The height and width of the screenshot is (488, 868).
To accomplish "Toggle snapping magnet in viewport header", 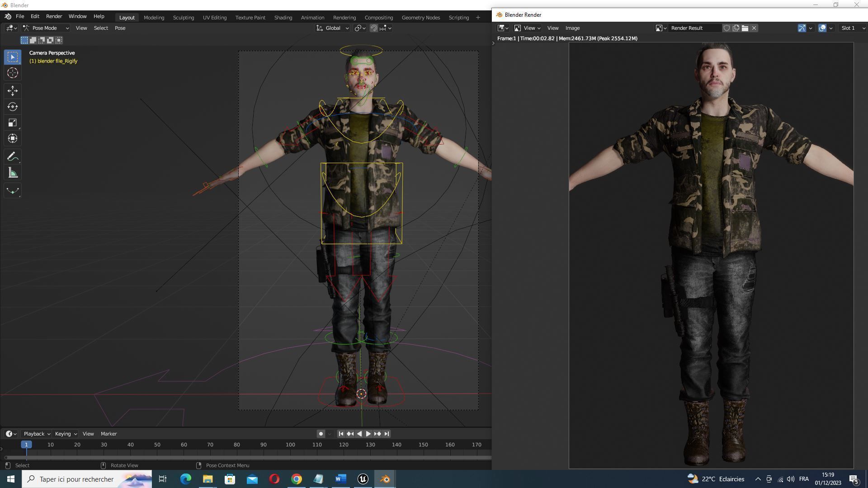I will 374,28.
